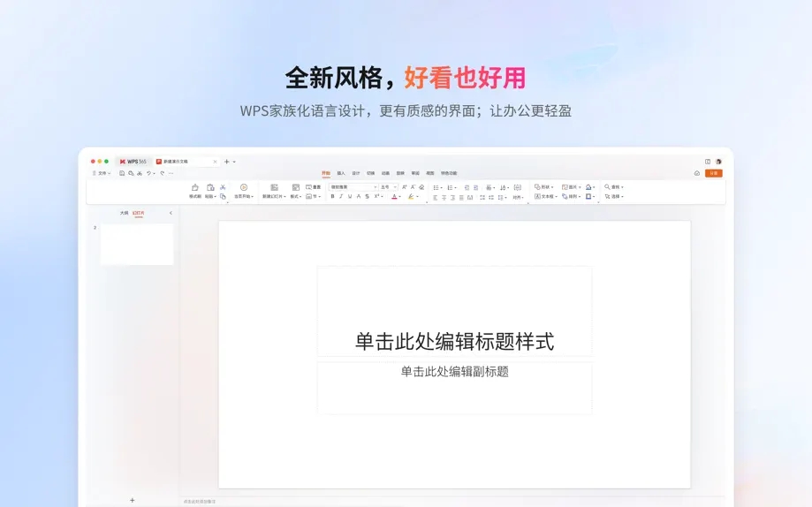Open the font size 五号 combo box
Screen dimensions: 812x507
pos(389,187)
